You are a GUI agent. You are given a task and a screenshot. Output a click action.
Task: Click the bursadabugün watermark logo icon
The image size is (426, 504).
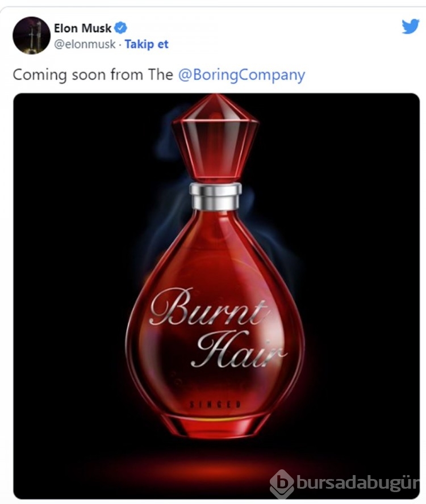coord(282,484)
